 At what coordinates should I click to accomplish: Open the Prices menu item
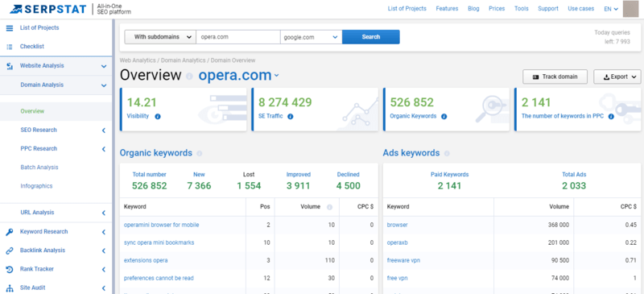[x=497, y=9]
